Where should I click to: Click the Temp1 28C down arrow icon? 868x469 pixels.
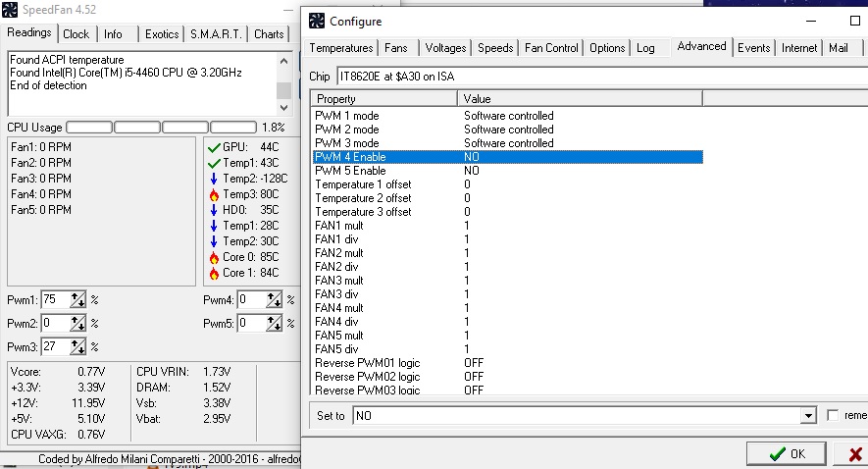tap(214, 226)
